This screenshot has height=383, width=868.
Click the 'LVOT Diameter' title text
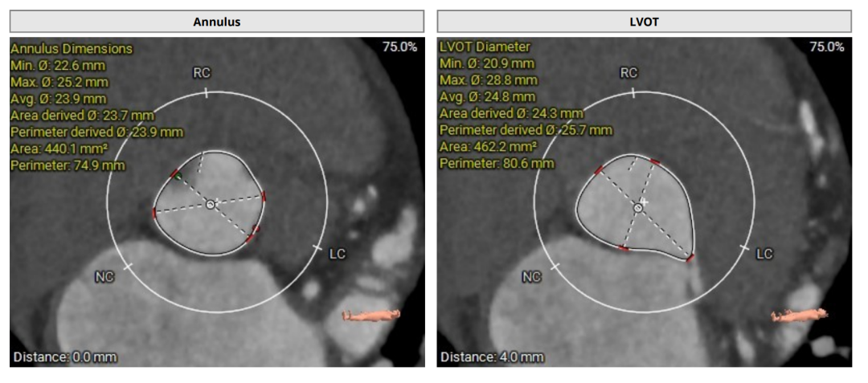click(x=485, y=47)
